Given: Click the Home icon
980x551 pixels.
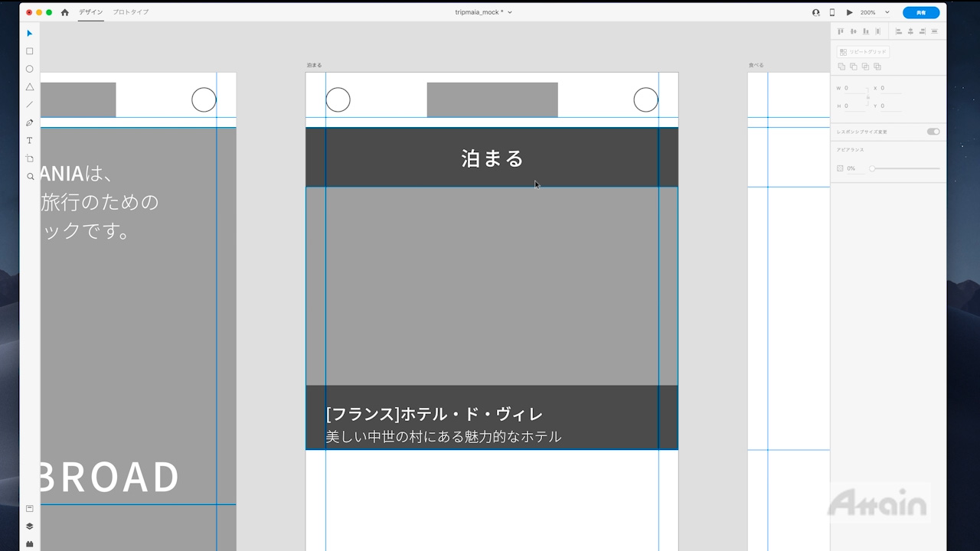Looking at the screenshot, I should [64, 12].
